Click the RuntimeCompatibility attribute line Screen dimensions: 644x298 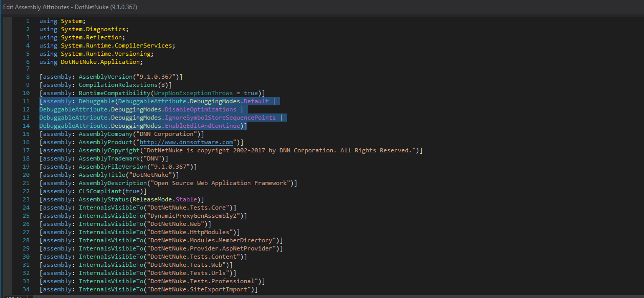click(152, 93)
